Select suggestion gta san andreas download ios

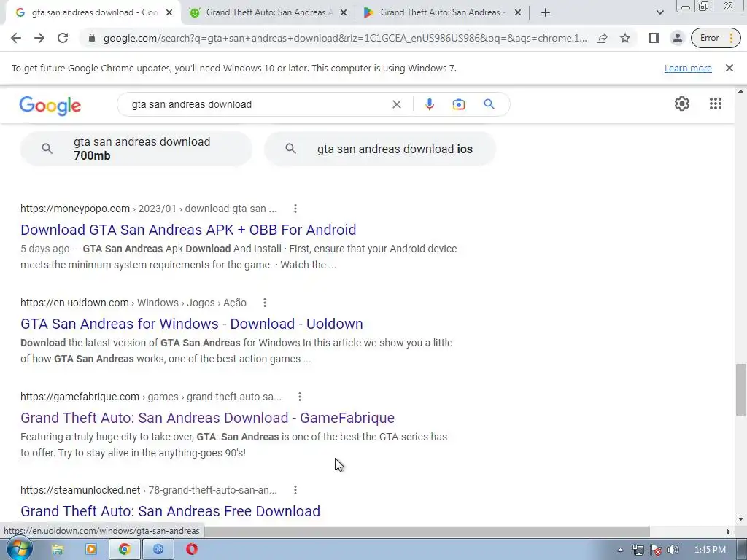[x=380, y=149]
